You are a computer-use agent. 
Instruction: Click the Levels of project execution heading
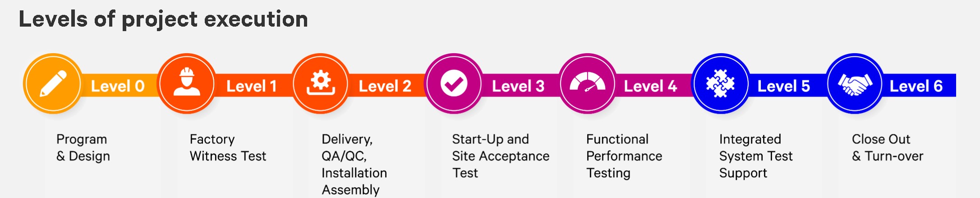point(163,20)
